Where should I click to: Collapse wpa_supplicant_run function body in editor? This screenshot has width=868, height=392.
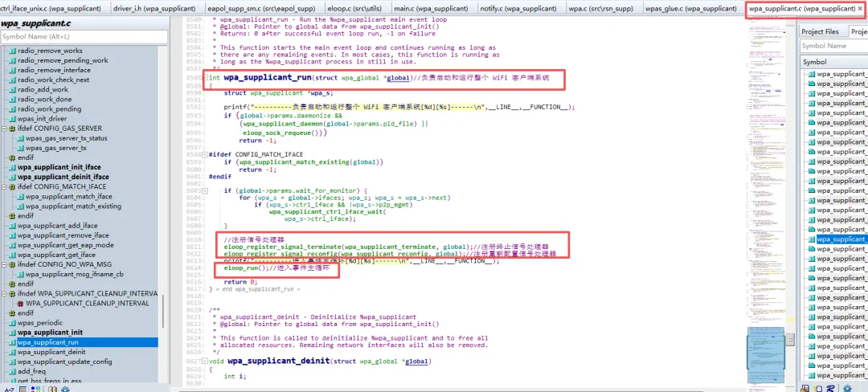point(206,78)
